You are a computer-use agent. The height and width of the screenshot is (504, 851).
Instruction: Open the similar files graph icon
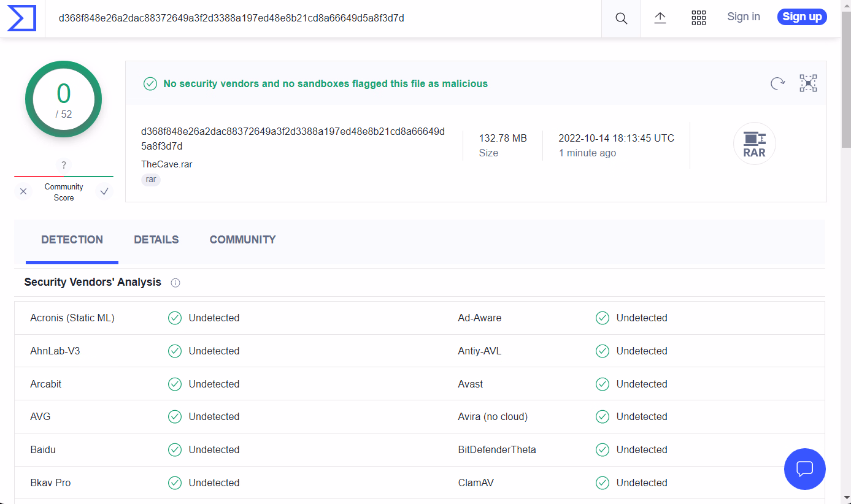pos(808,83)
